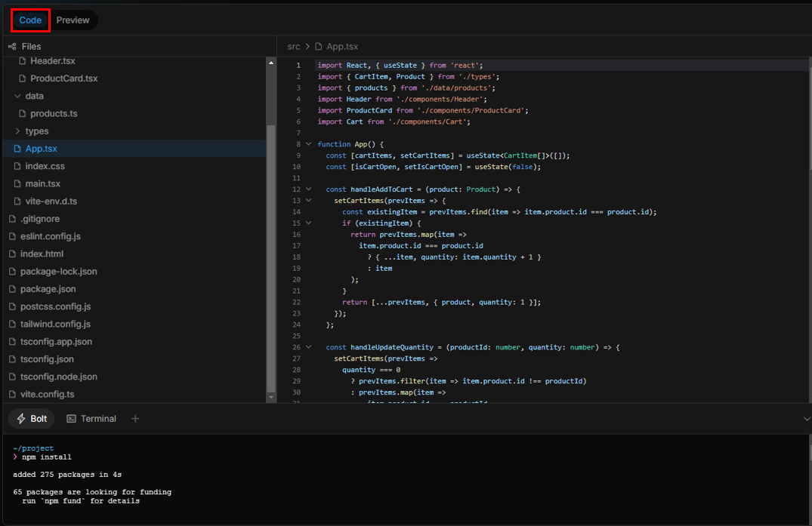Click file icon beside vite-env.d.ts
This screenshot has width=812, height=526.
[x=17, y=201]
